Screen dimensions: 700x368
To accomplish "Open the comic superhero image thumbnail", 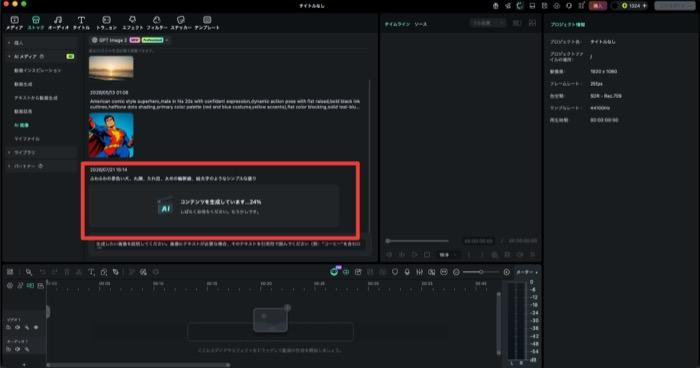I will 111,135.
